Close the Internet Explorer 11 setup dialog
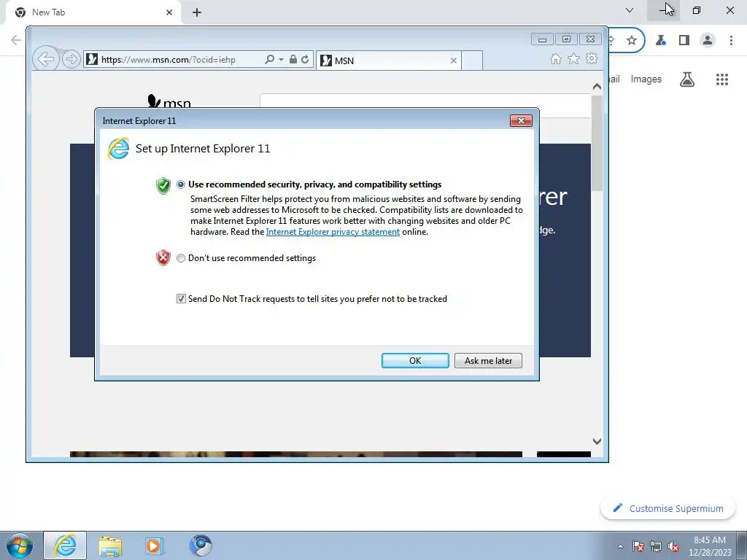This screenshot has height=560, width=747. coord(521,121)
